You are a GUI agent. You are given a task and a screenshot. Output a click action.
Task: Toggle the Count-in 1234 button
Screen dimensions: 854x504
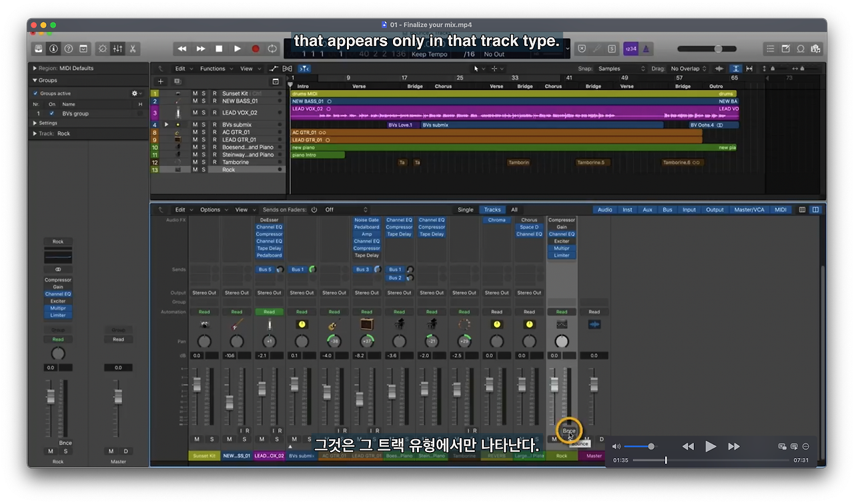[630, 49]
